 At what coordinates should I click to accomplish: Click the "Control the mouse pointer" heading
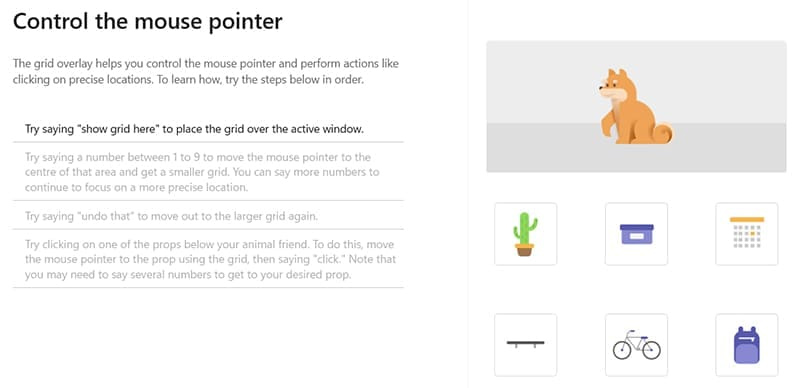pyautogui.click(x=147, y=21)
